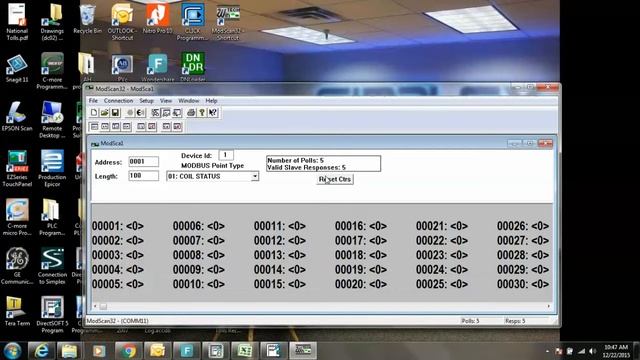Open the File menu
The width and height of the screenshot is (640, 360).
(x=93, y=101)
